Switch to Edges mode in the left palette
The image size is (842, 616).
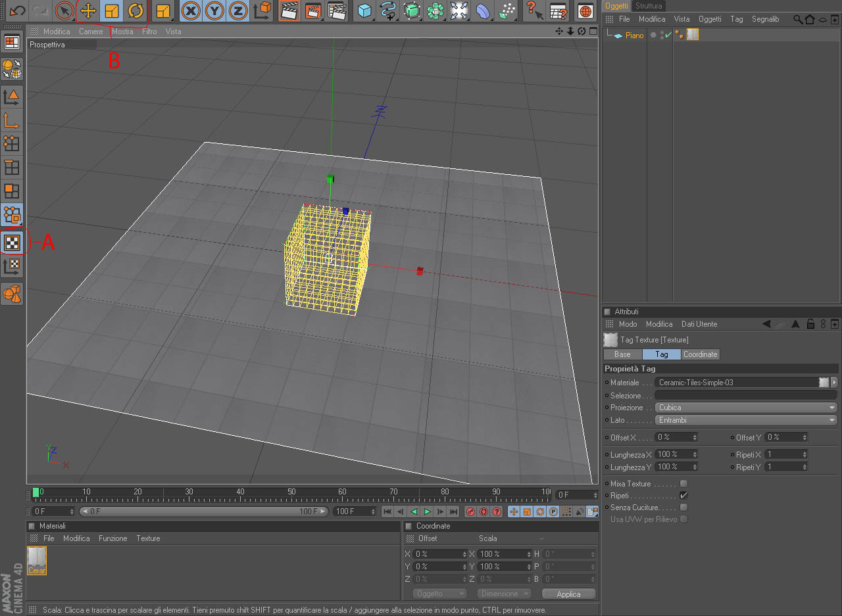click(12, 168)
